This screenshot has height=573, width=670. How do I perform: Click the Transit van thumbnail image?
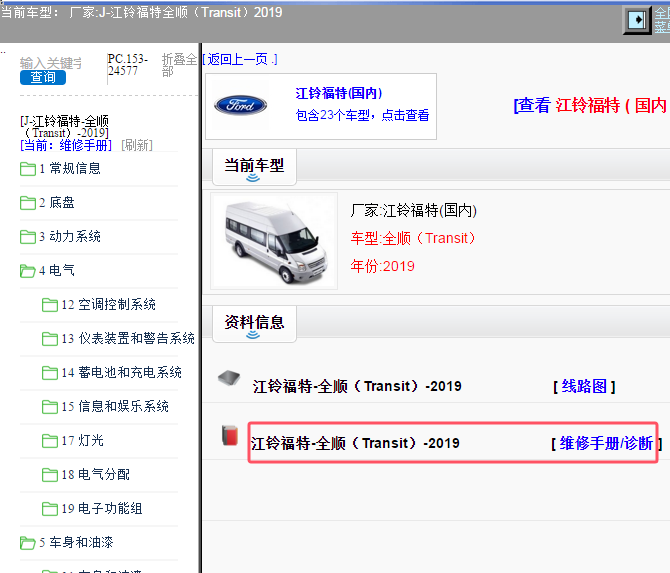point(274,241)
